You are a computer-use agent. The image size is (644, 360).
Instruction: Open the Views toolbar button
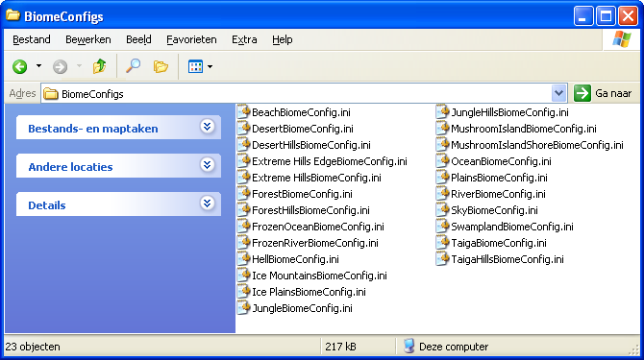coord(195,66)
